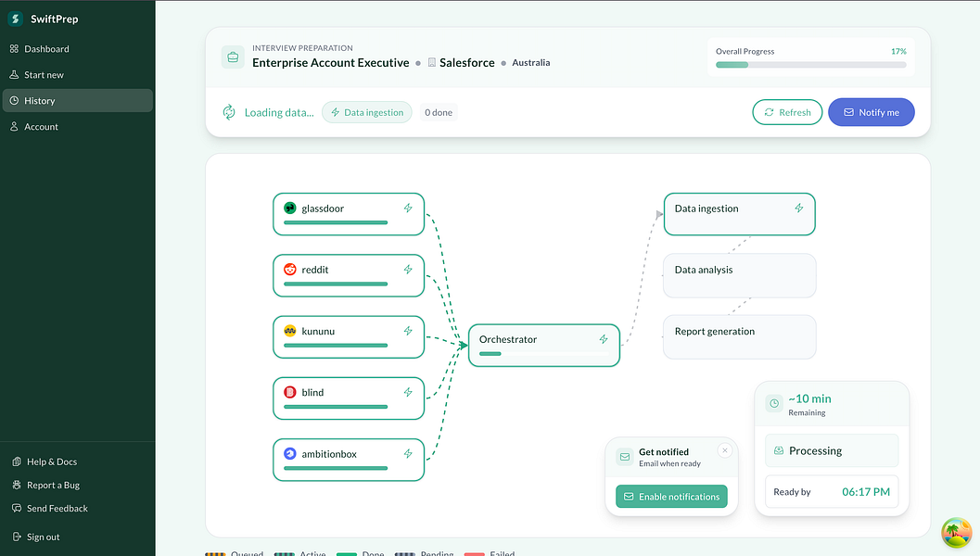The image size is (980, 556).
Task: Click the Enterprise Account Executive title
Action: tap(331, 62)
